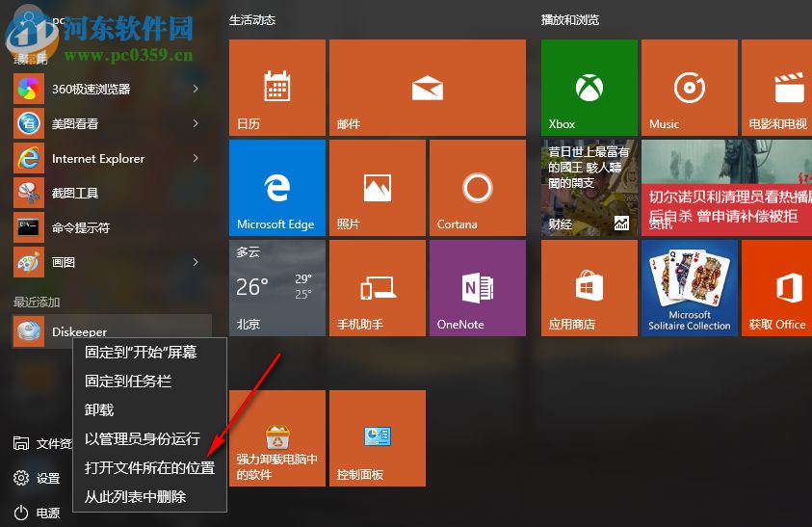Open the 文件资源管理器 folder icon
This screenshot has width=812, height=527.
21,443
